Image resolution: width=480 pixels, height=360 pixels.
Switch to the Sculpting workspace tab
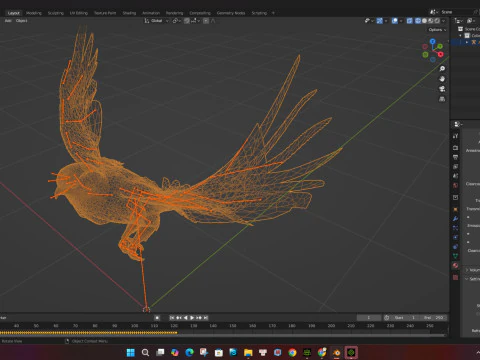[55, 13]
